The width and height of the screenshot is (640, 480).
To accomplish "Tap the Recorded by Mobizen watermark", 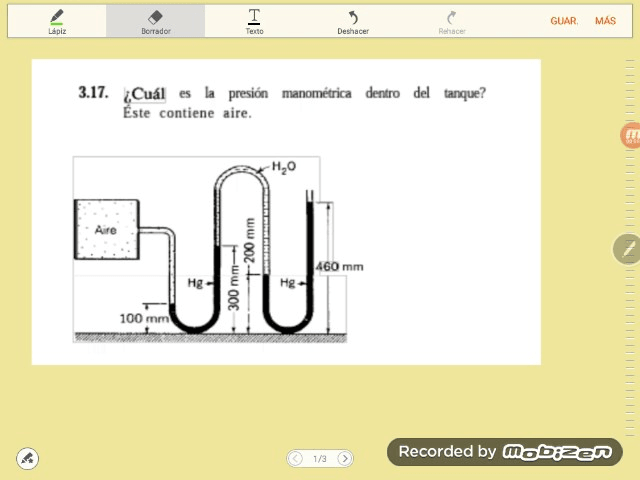I will click(x=504, y=452).
